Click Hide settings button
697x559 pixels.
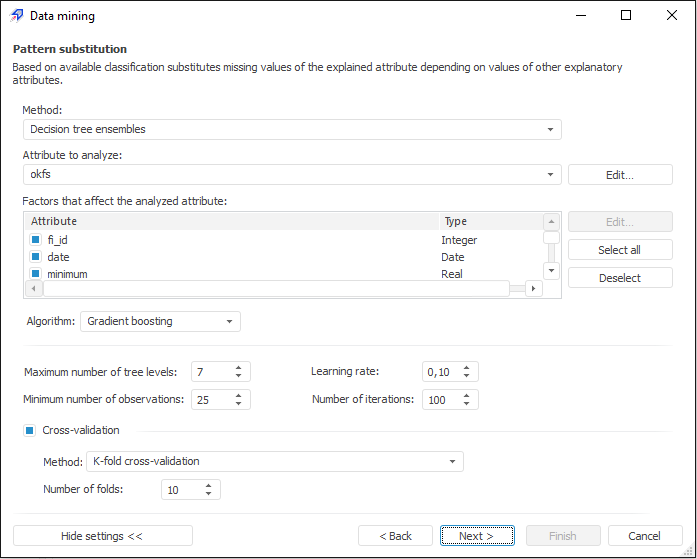[x=102, y=536]
